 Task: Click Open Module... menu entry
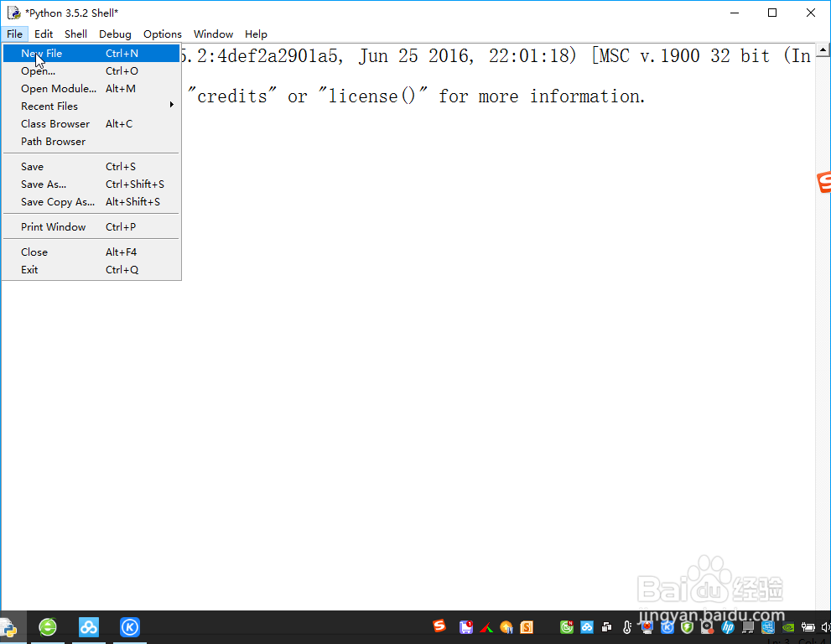(x=91, y=89)
